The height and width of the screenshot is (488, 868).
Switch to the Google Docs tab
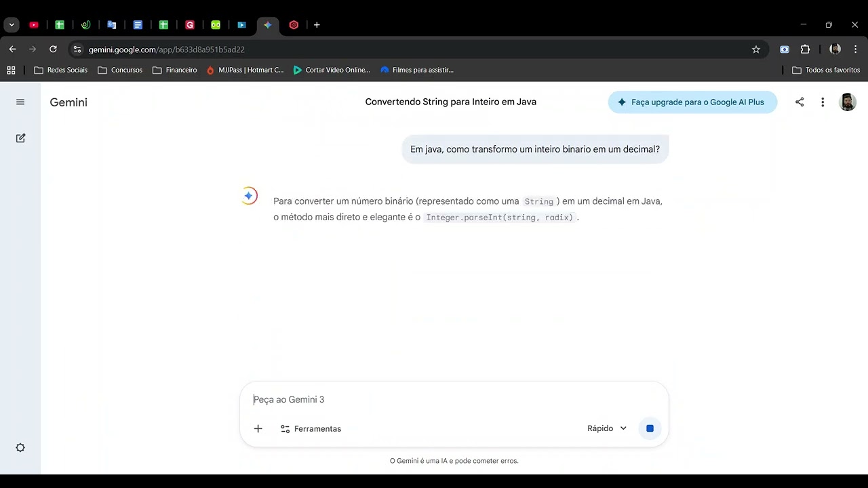click(138, 25)
